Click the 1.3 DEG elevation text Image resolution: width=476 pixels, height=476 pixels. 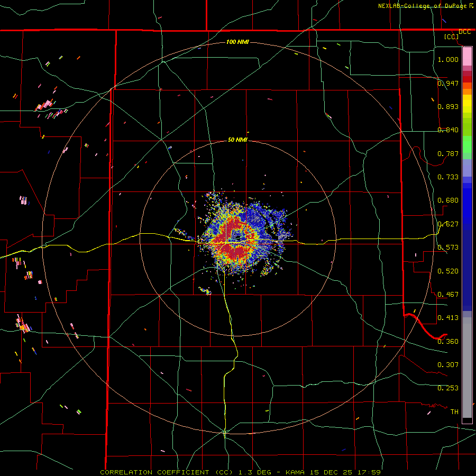pyautogui.click(x=255, y=472)
